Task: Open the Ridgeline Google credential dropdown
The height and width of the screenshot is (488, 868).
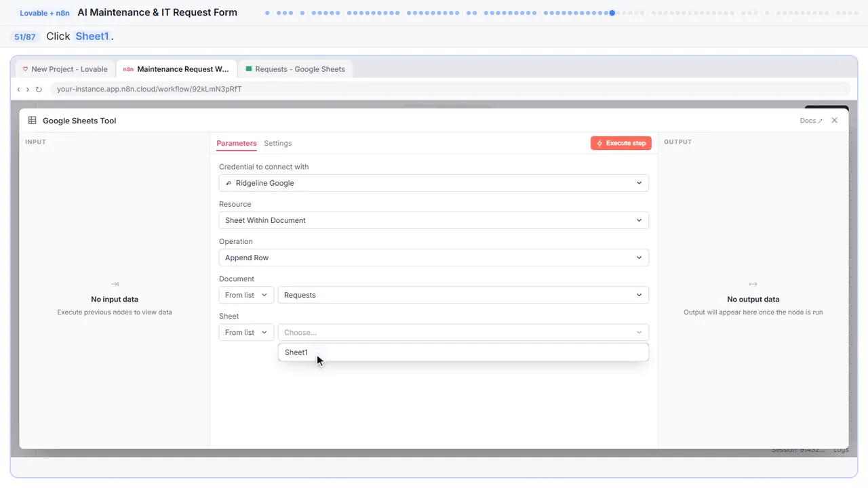Action: click(x=434, y=183)
